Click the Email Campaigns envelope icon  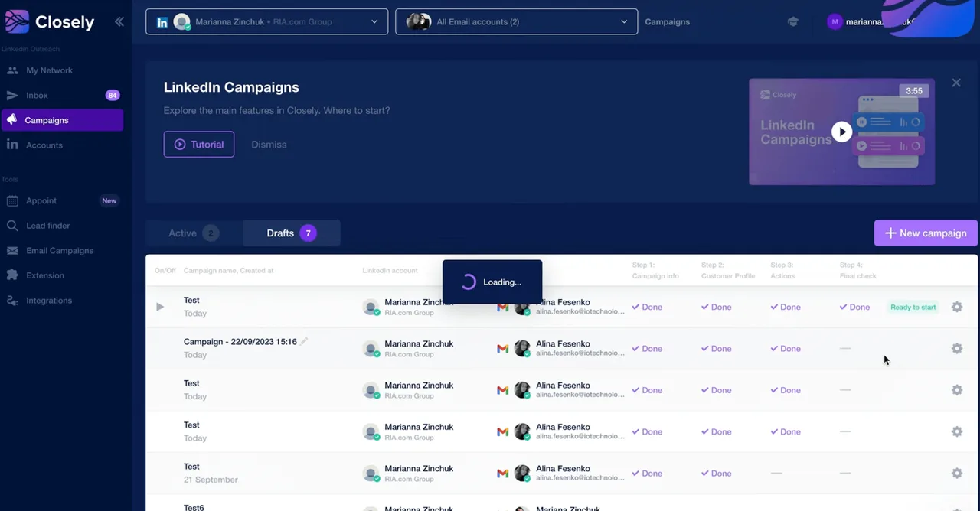pos(12,251)
